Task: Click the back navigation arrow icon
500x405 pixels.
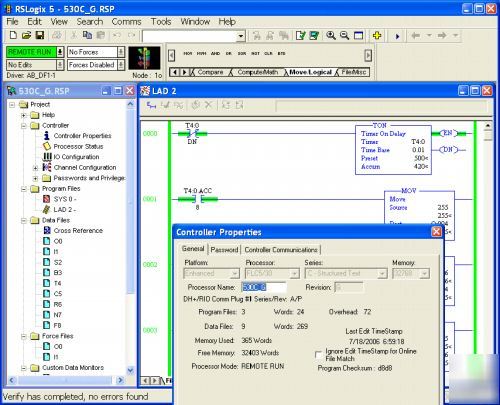Action: pos(415,35)
